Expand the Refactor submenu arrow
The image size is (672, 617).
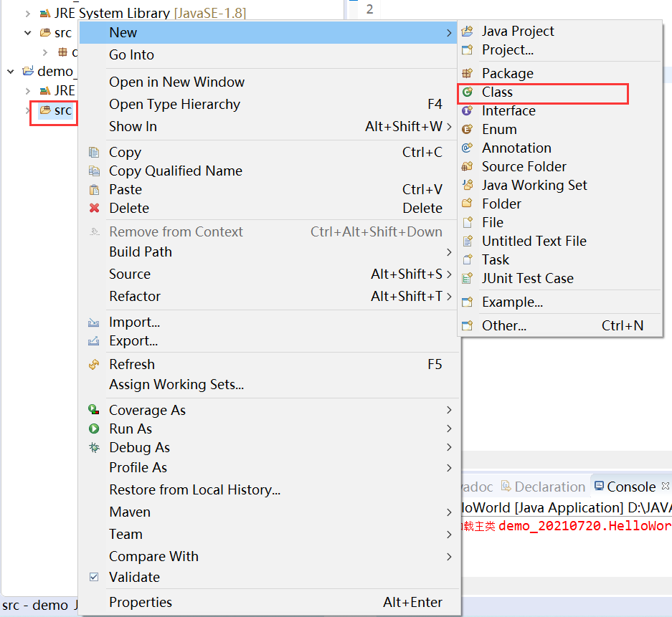point(449,296)
